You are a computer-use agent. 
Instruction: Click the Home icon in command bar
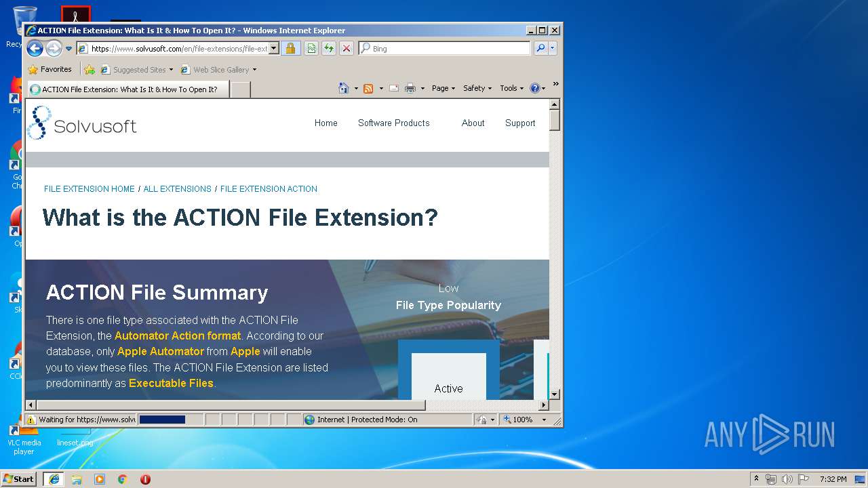pos(344,88)
